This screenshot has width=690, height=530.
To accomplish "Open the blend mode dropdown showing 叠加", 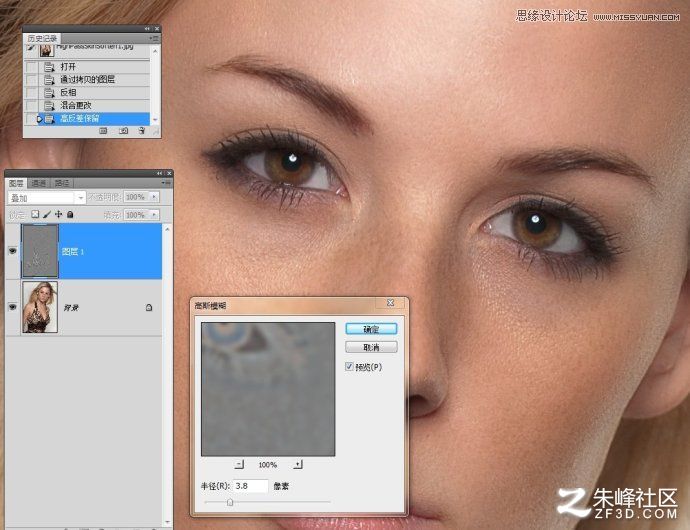I will [46, 198].
